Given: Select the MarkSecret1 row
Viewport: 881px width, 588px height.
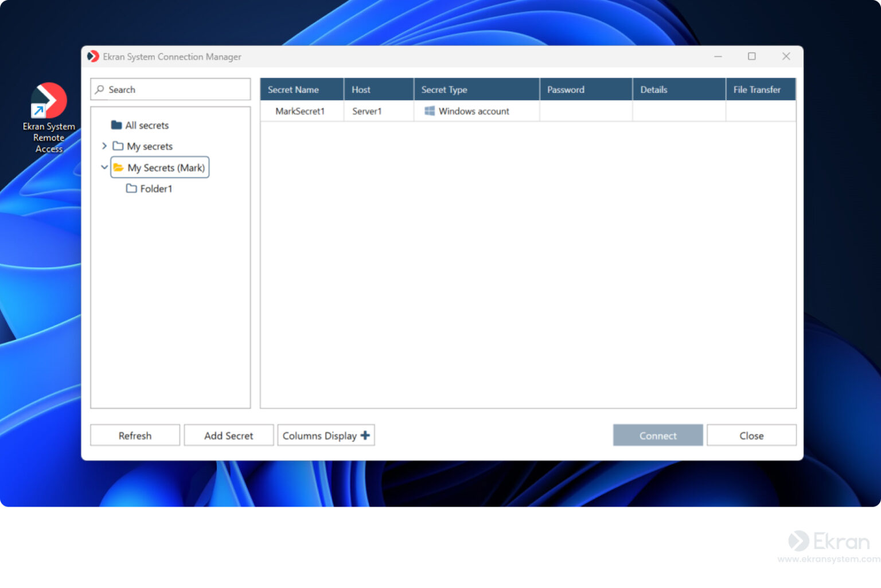Looking at the screenshot, I should [x=301, y=111].
